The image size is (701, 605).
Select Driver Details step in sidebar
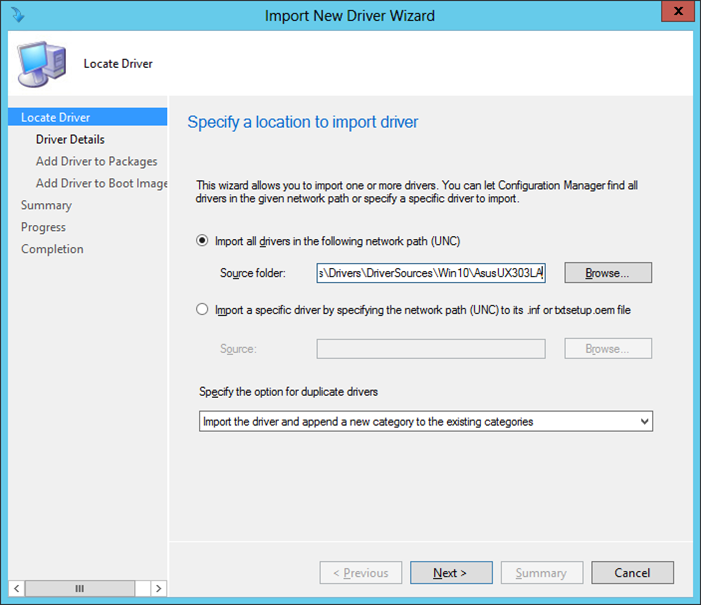pyautogui.click(x=70, y=140)
